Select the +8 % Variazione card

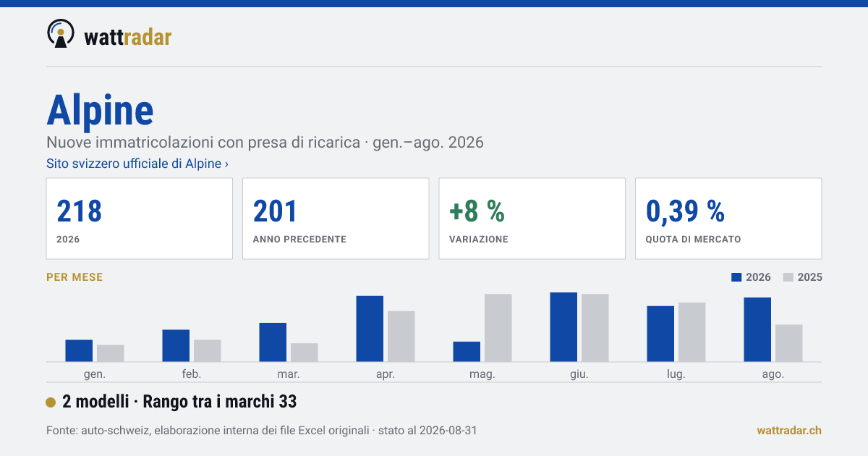[x=532, y=219]
